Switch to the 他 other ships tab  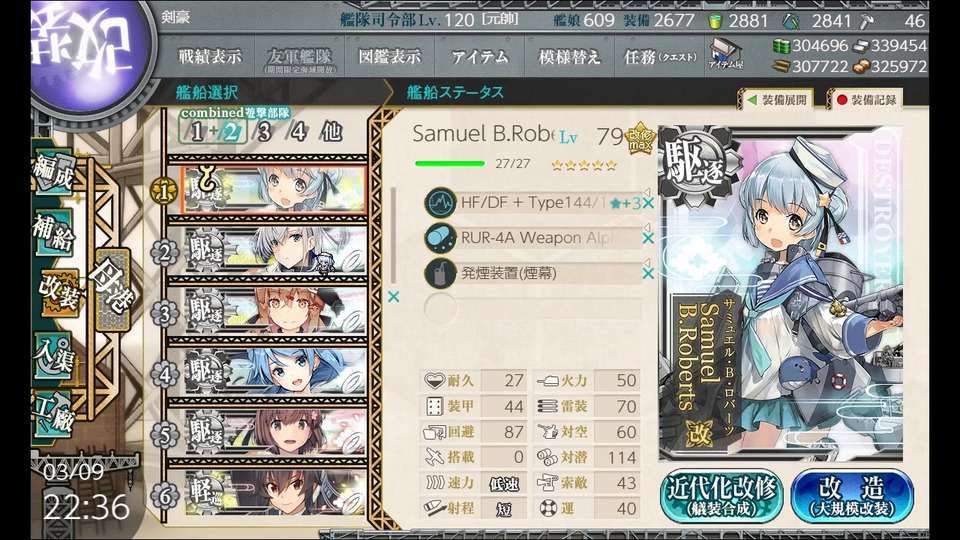coord(331,132)
